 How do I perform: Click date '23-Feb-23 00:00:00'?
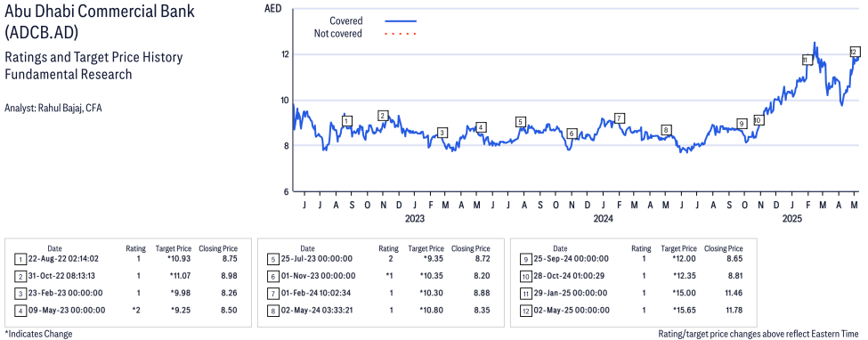pos(64,293)
